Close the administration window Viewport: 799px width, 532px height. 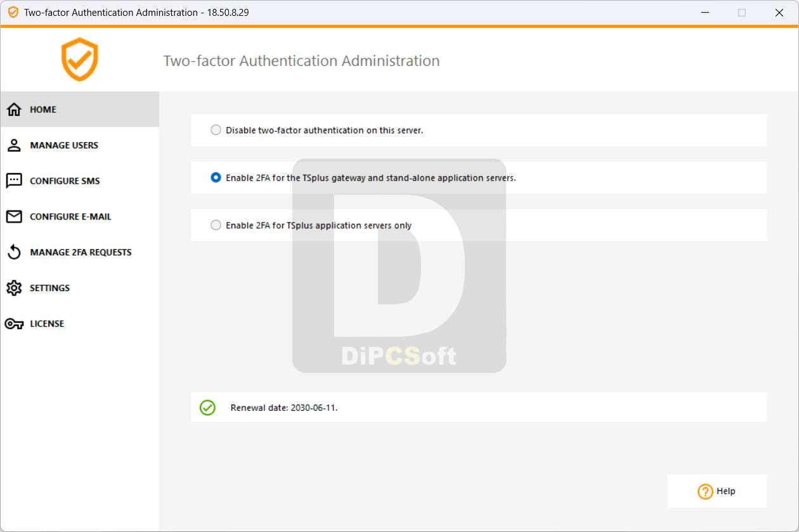pyautogui.click(x=779, y=13)
